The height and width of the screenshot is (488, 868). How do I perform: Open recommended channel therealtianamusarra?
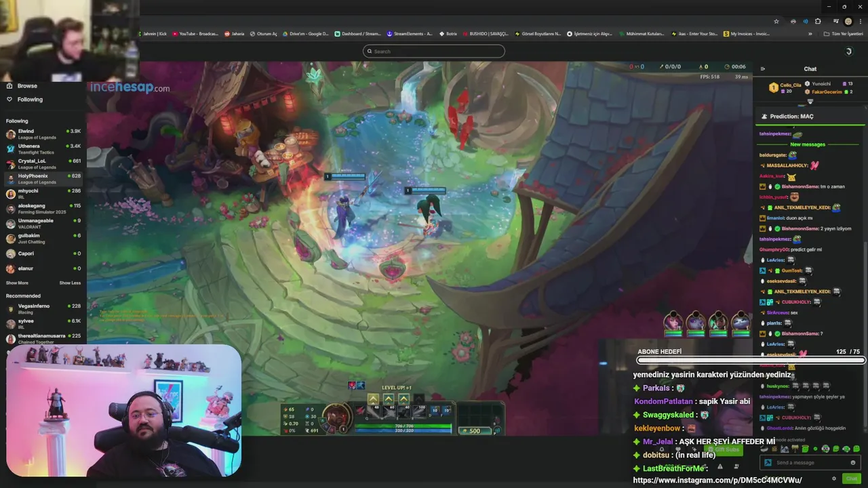[43, 338]
